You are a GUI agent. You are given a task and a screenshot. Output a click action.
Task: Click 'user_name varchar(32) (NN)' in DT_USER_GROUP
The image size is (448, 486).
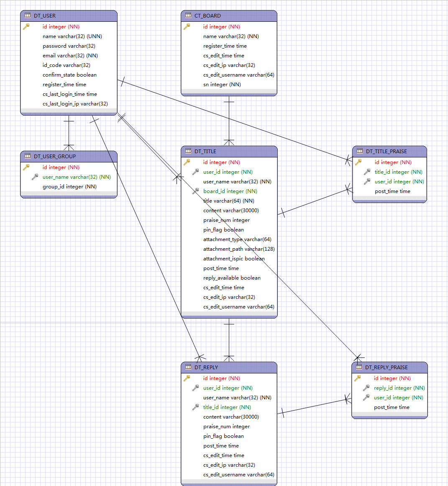77,177
